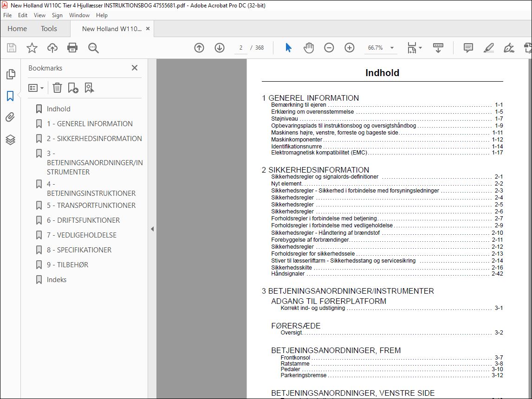This screenshot has height=399, width=532.
Task: Click the 'Bemærkning til ejeren' contents entry
Action: pos(298,105)
